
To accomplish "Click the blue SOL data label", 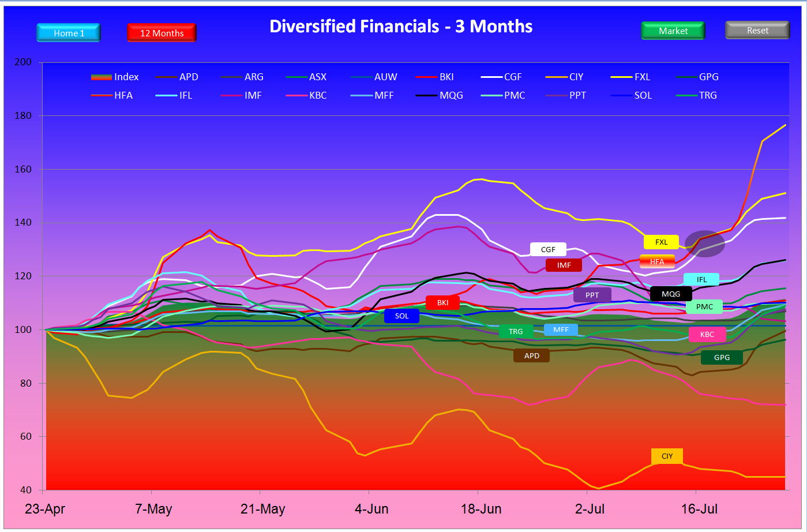I will (401, 316).
